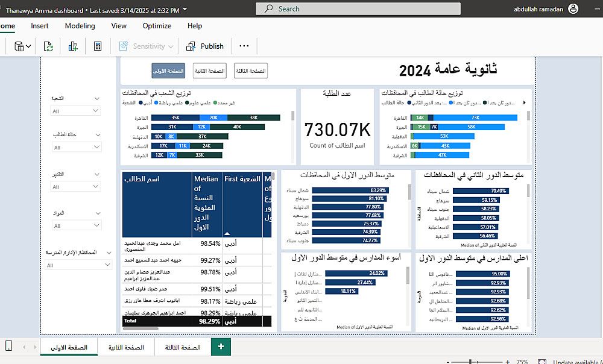This screenshot has width=603, height=364.
Task: Click the 73K bar segment for القاهرة
Action: [475, 118]
